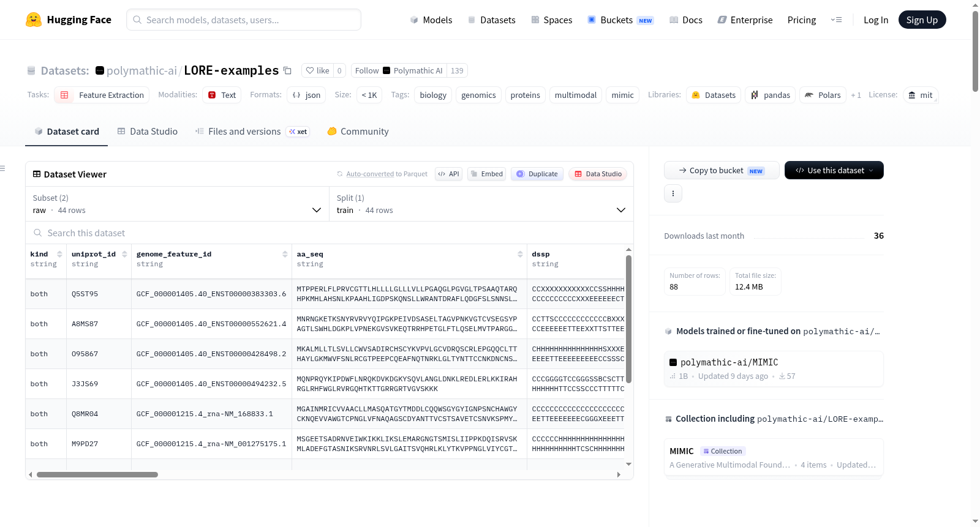Open the Community tab

tap(358, 131)
